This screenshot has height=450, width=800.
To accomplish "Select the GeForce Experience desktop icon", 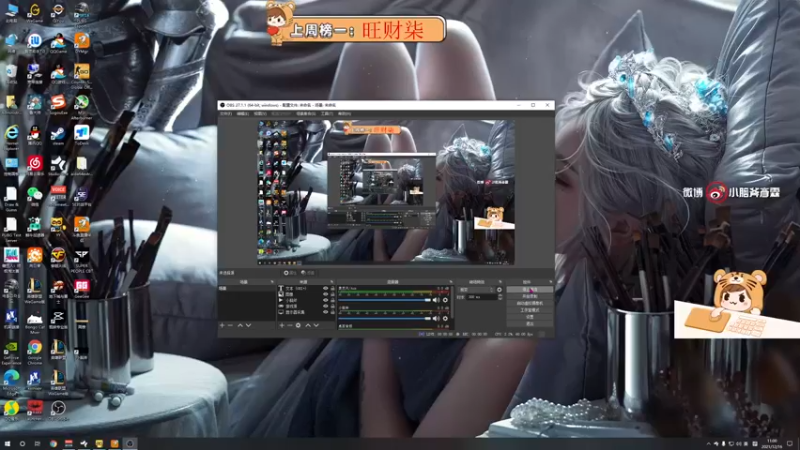I will point(11,351).
